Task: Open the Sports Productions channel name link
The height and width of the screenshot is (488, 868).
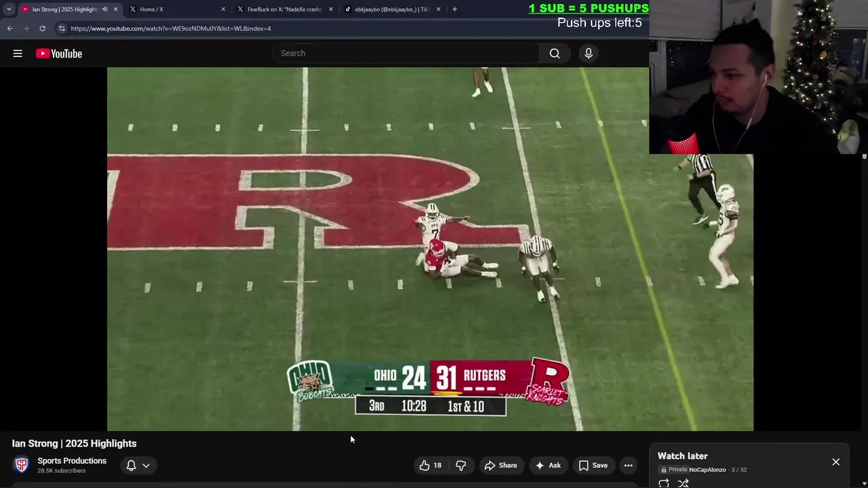Action: pyautogui.click(x=72, y=461)
